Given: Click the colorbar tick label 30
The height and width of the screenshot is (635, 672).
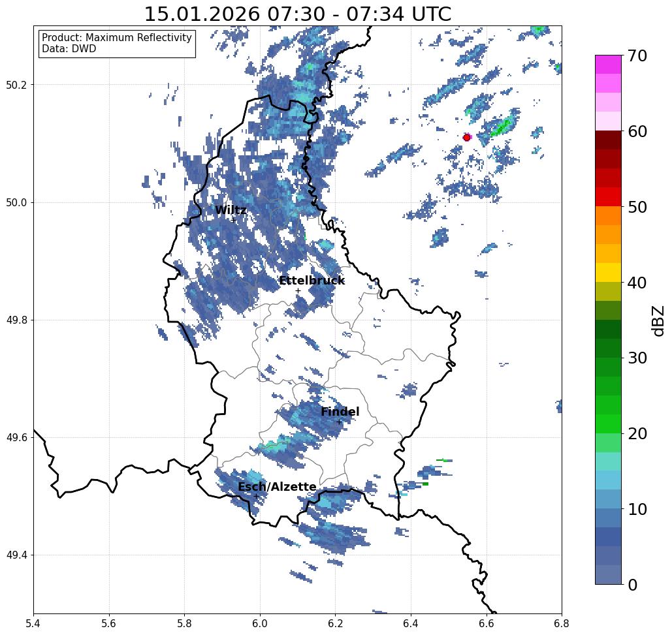Looking at the screenshot, I should pos(637,358).
